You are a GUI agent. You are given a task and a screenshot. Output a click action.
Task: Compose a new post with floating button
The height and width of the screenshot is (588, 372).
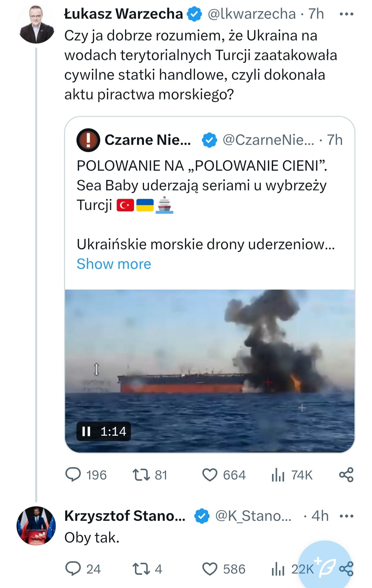(x=325, y=565)
